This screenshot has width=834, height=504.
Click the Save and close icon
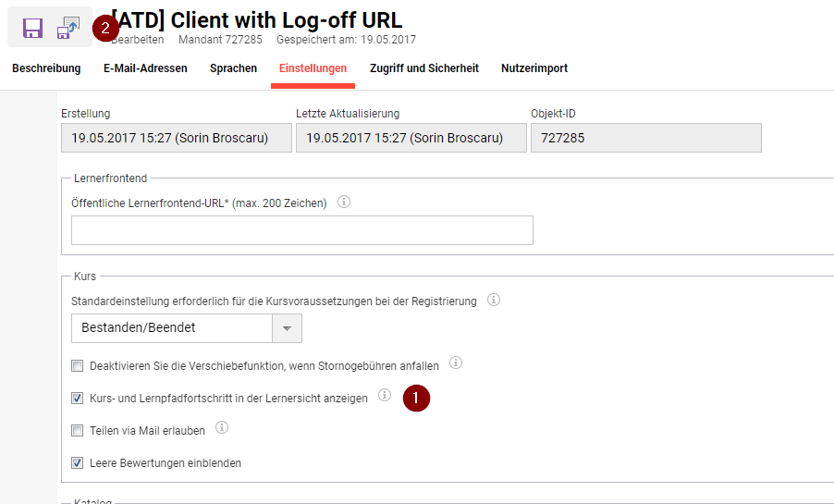coord(68,28)
